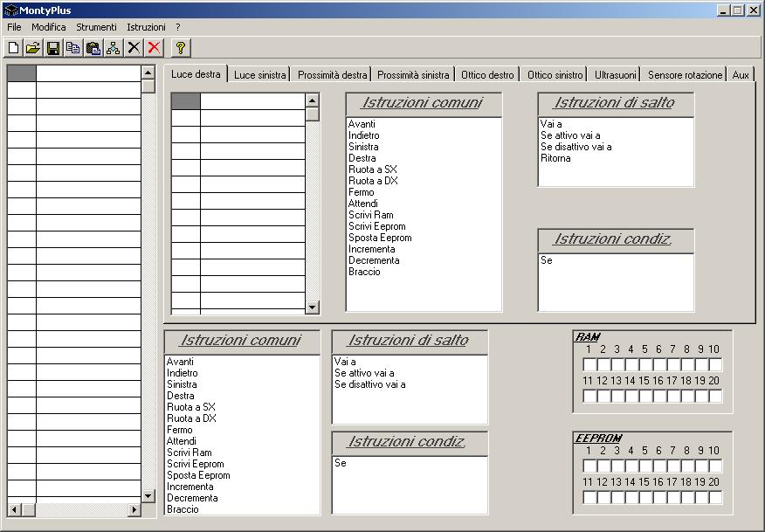Click the red X toolbar icon
The image size is (765, 532).
pyautogui.click(x=154, y=48)
